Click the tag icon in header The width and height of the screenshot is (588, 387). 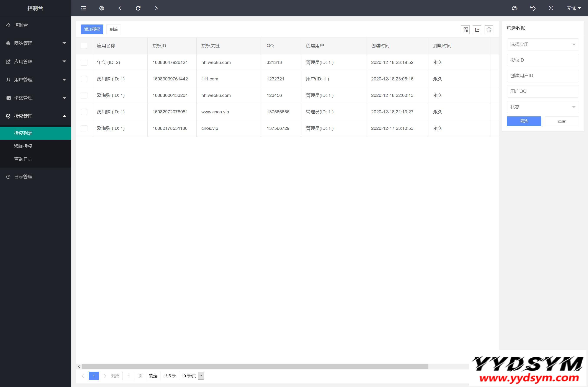click(533, 8)
